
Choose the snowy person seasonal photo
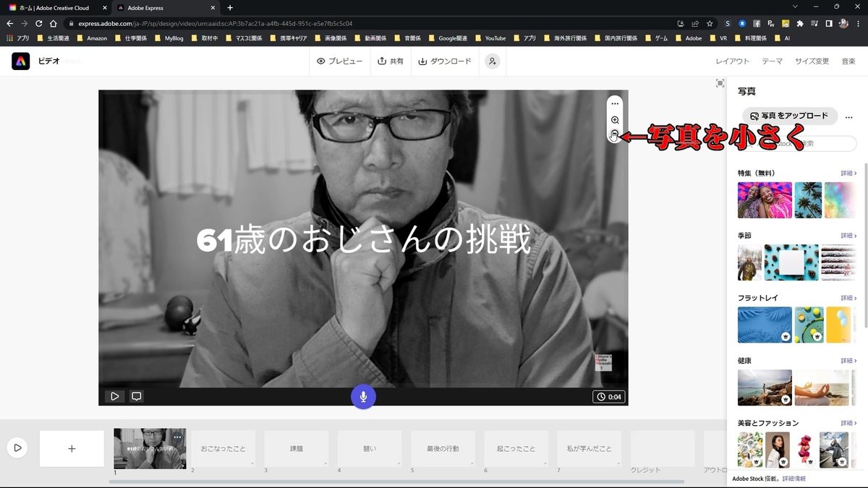[749, 262]
